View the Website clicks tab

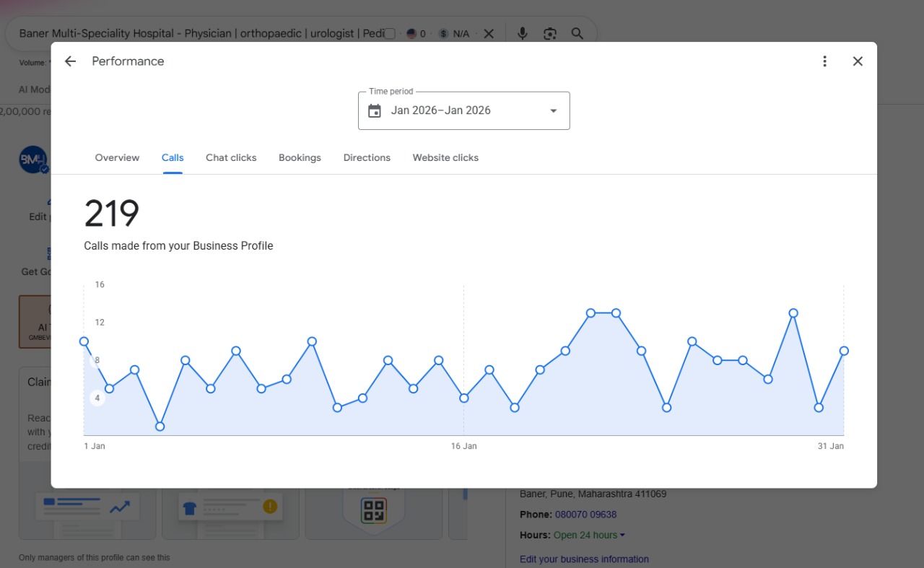445,157
